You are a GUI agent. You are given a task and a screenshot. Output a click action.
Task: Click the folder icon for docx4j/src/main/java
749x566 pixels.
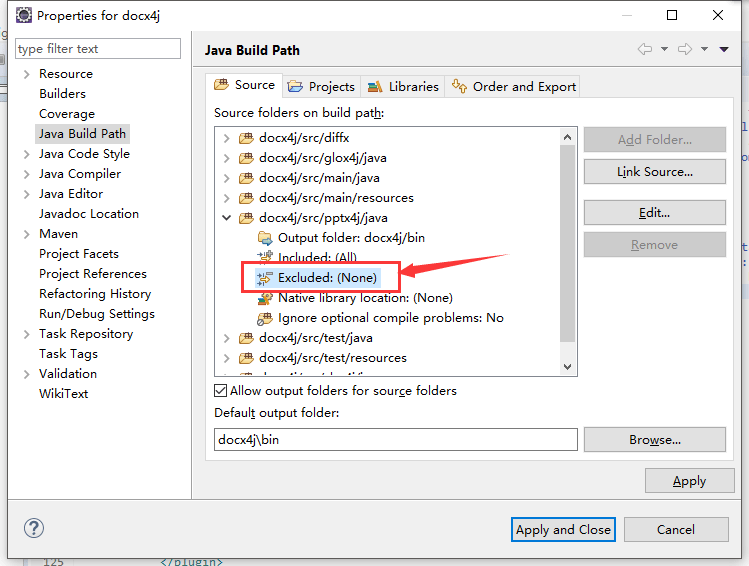pyautogui.click(x=246, y=178)
